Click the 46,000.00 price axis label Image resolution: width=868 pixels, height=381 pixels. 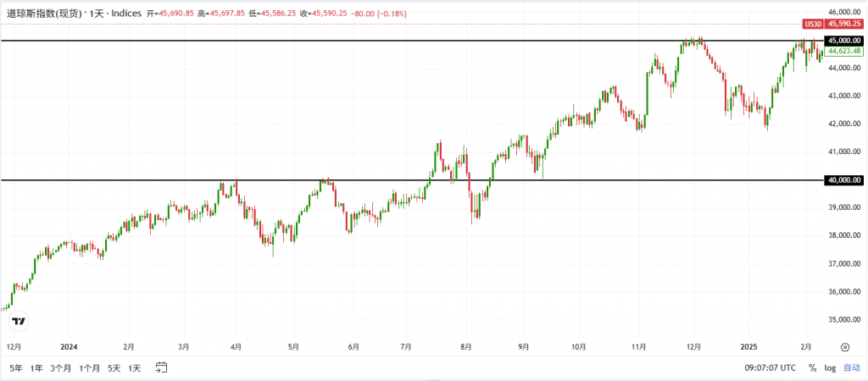[x=843, y=12]
